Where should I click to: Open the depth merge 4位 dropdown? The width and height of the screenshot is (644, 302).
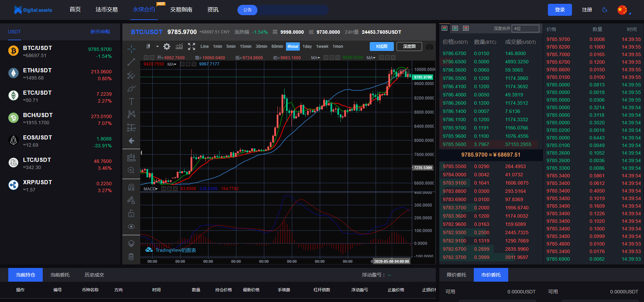[x=525, y=29]
